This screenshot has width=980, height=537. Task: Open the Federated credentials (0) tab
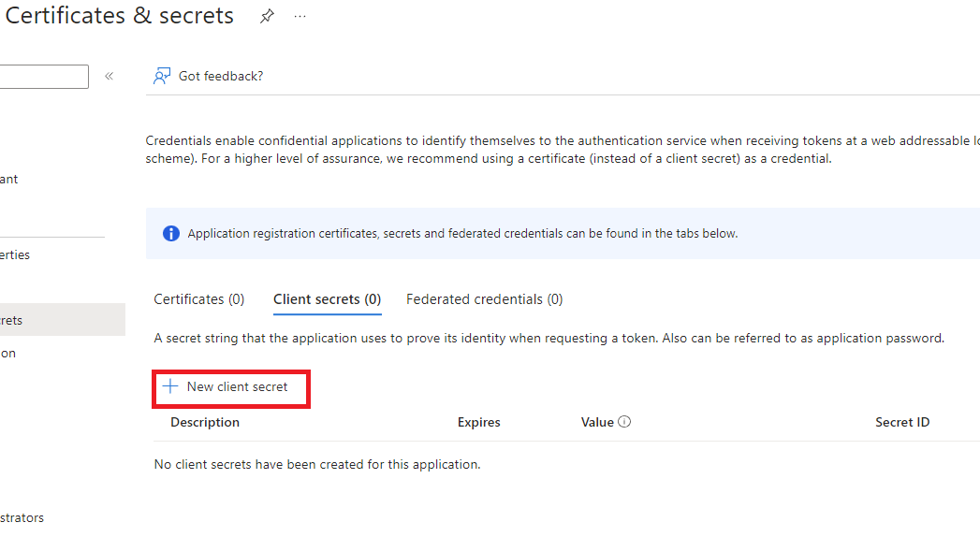click(x=484, y=299)
